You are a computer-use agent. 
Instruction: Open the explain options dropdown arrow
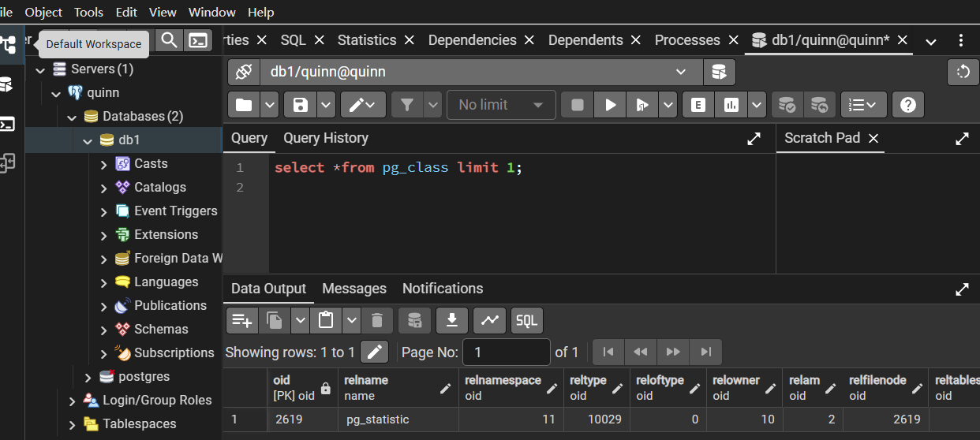click(757, 105)
